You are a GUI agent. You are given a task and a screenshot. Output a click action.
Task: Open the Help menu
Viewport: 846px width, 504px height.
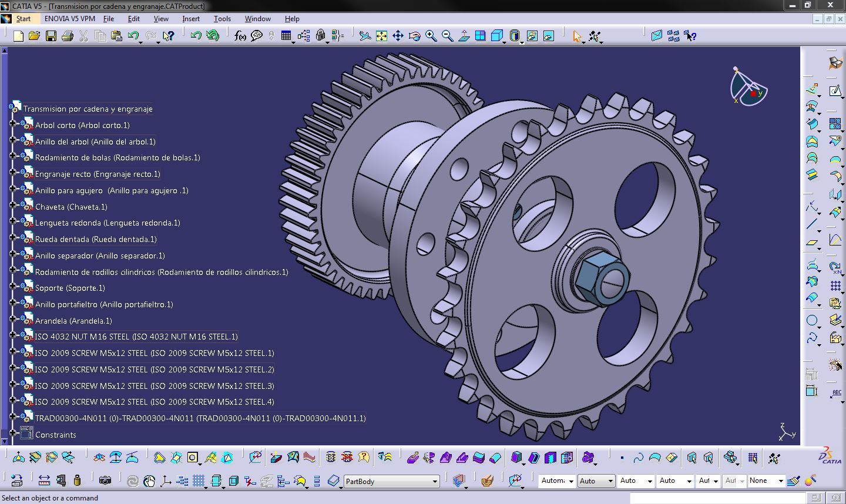click(292, 19)
